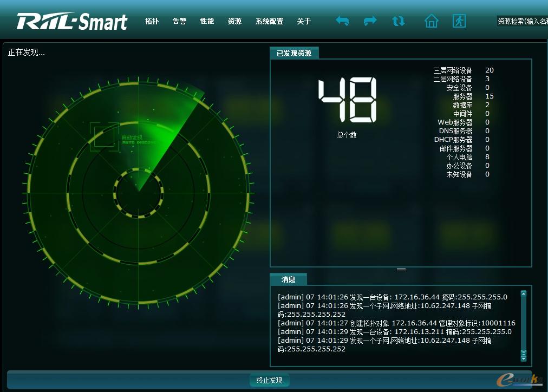Open the home view via house icon
Screen dimensions: 548x392
pyautogui.click(x=431, y=21)
